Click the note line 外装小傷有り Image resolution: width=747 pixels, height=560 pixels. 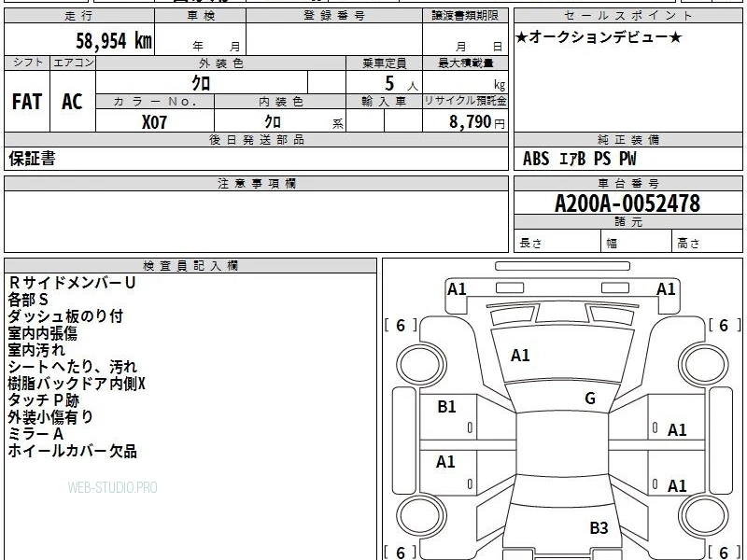(x=50, y=416)
